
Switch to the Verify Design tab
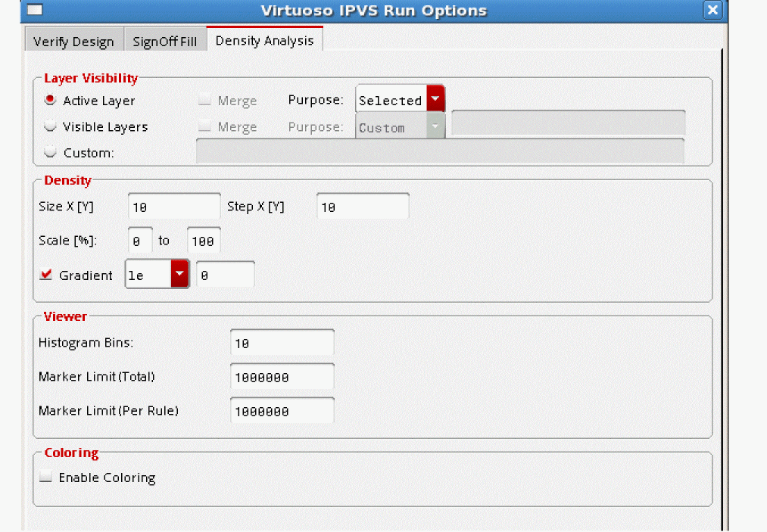click(x=73, y=42)
